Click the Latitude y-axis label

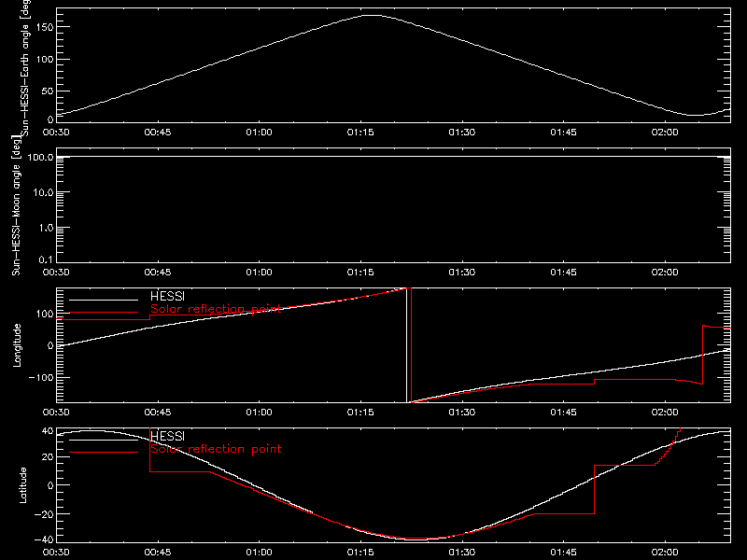click(x=22, y=485)
